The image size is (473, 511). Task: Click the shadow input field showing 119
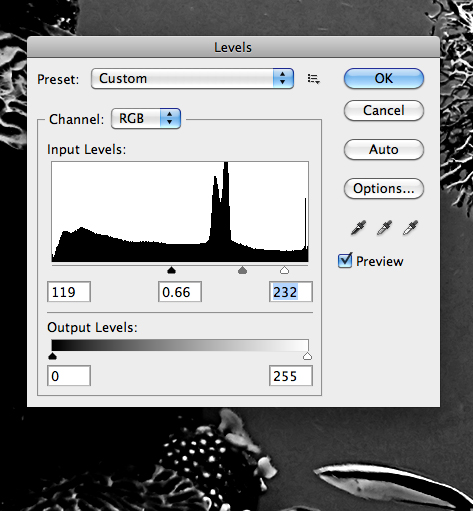pyautogui.click(x=69, y=292)
